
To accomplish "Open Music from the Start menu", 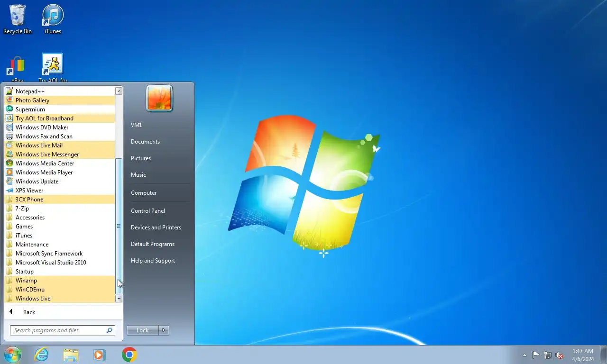I will point(159,175).
